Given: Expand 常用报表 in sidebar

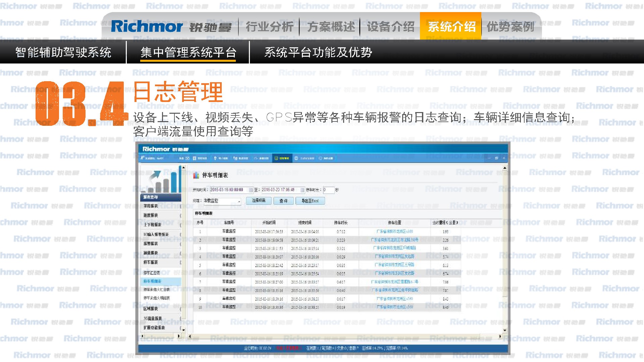Looking at the screenshot, I should click(x=161, y=206).
